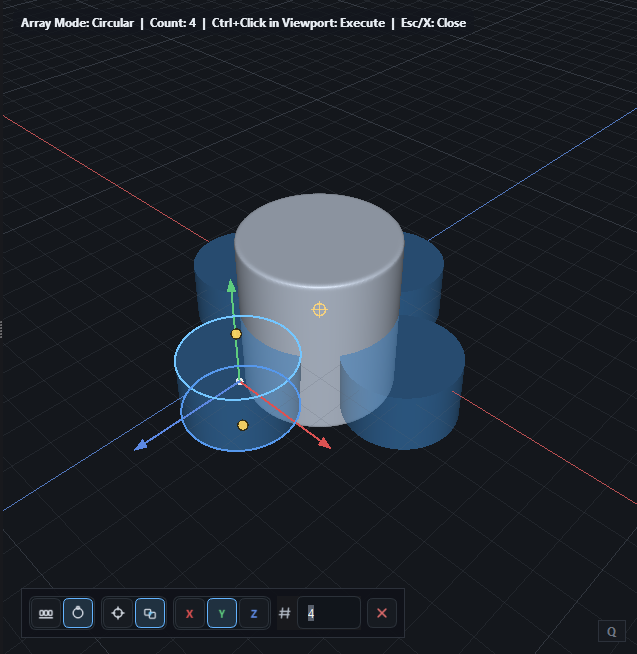Set rotation axis to Z
The width and height of the screenshot is (637, 654).
(x=254, y=613)
